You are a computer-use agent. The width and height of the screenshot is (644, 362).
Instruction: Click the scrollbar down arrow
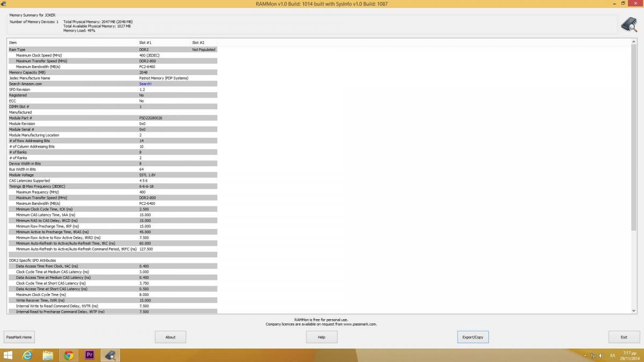634,311
